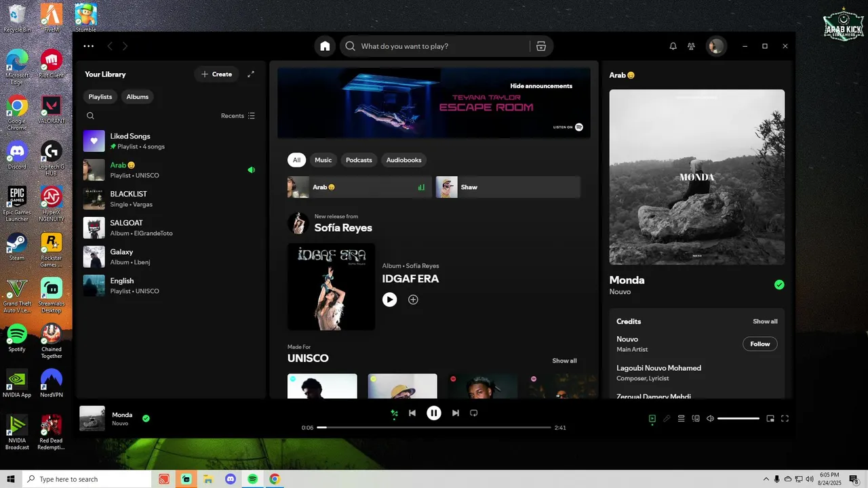Open the Create menu button
This screenshot has height=488, width=868.
coord(217,74)
